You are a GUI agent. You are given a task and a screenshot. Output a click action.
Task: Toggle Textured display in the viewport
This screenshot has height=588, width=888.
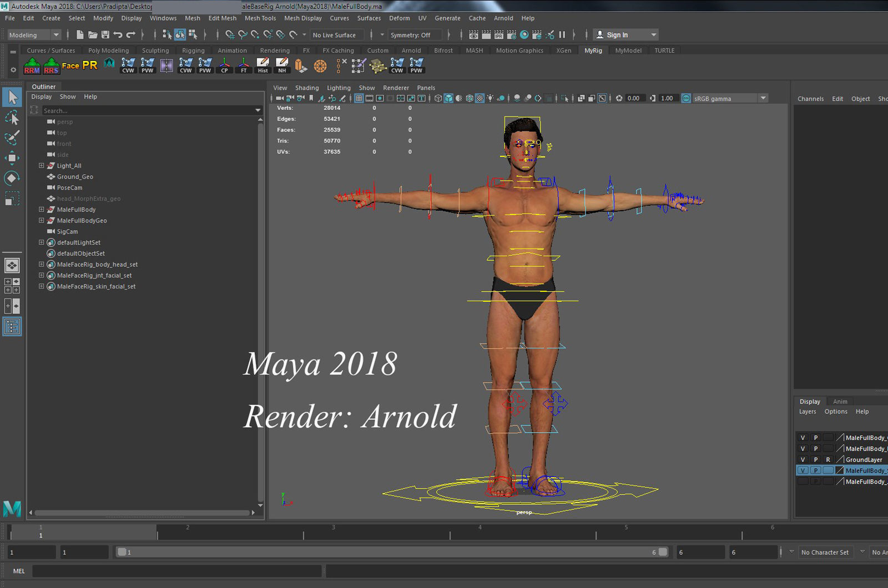coord(480,99)
